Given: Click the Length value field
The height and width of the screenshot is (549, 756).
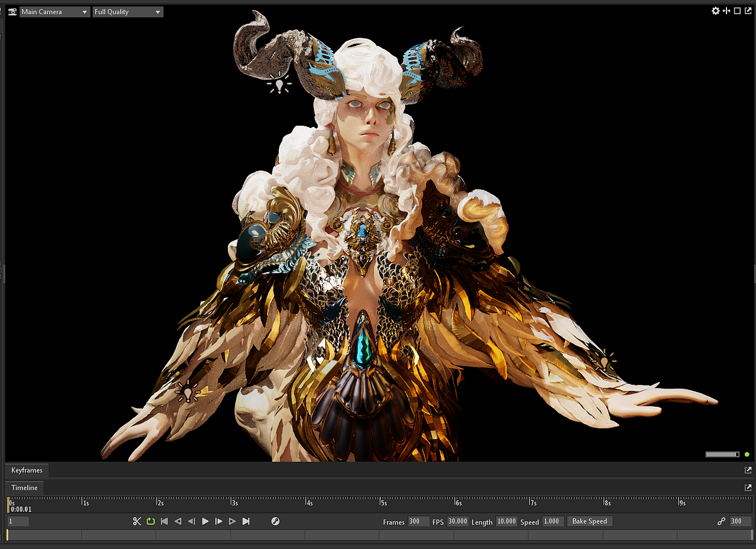Looking at the screenshot, I should [507, 522].
